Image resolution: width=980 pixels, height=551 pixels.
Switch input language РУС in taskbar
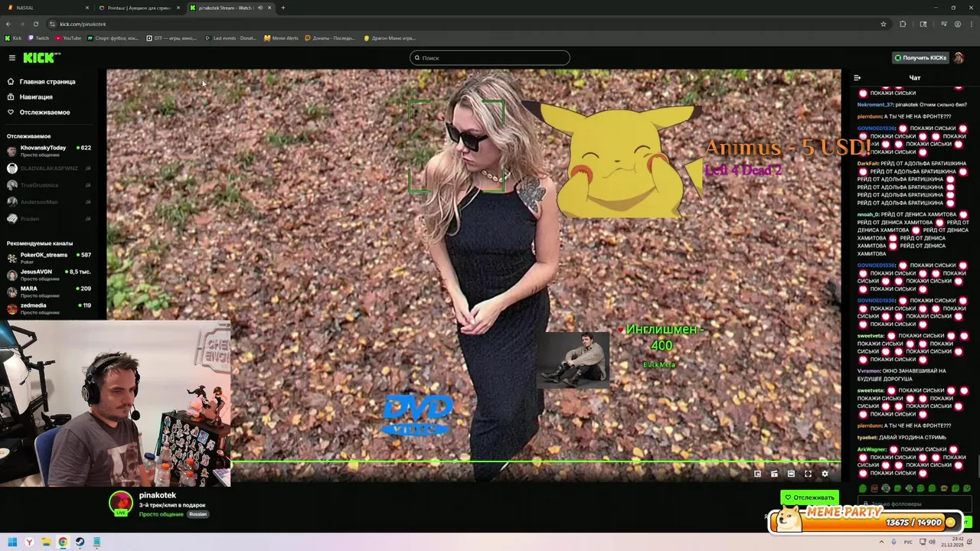tap(910, 542)
